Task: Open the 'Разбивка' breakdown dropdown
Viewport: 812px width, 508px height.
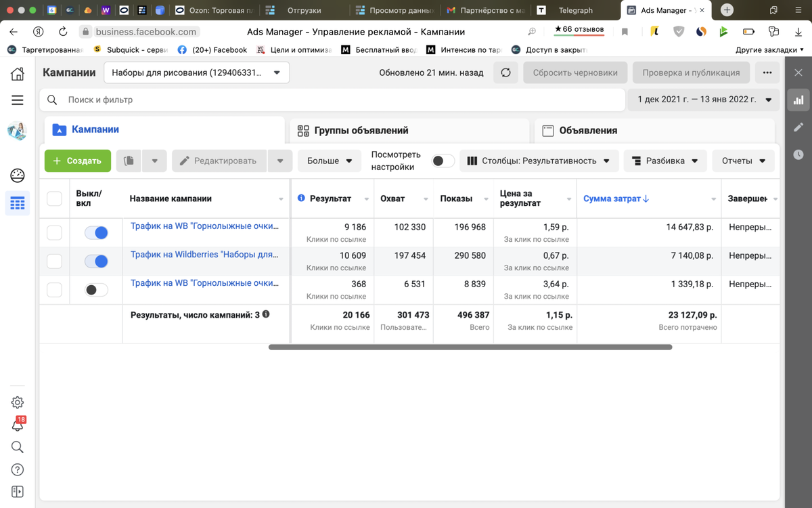Action: [665, 161]
